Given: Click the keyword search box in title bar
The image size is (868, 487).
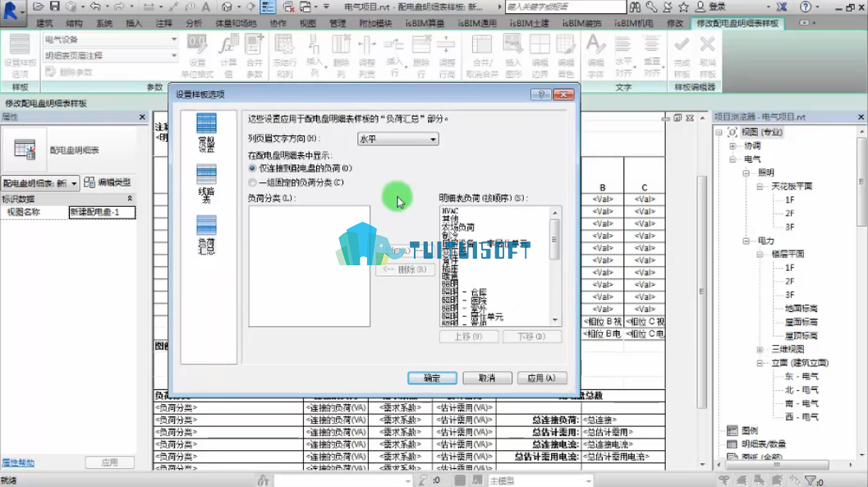Looking at the screenshot, I should (565, 7).
